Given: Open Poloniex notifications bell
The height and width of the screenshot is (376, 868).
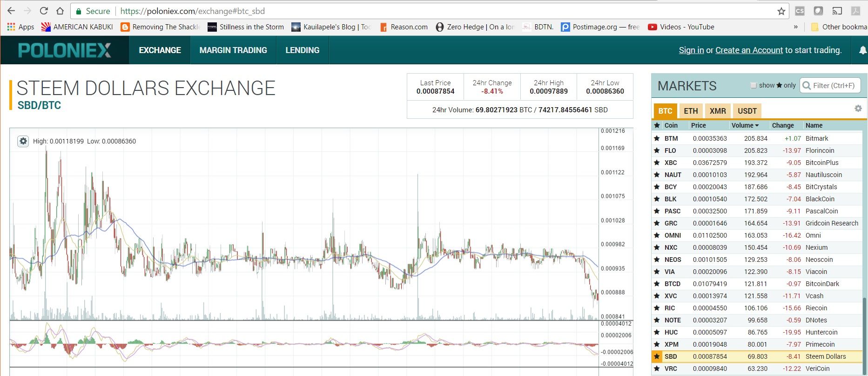Looking at the screenshot, I should tap(862, 50).
